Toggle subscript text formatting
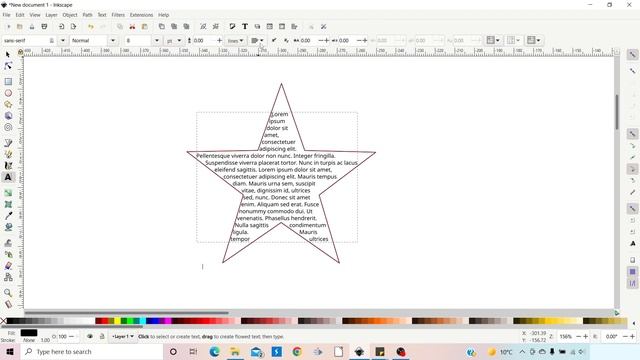640x360 pixels. click(x=286, y=40)
